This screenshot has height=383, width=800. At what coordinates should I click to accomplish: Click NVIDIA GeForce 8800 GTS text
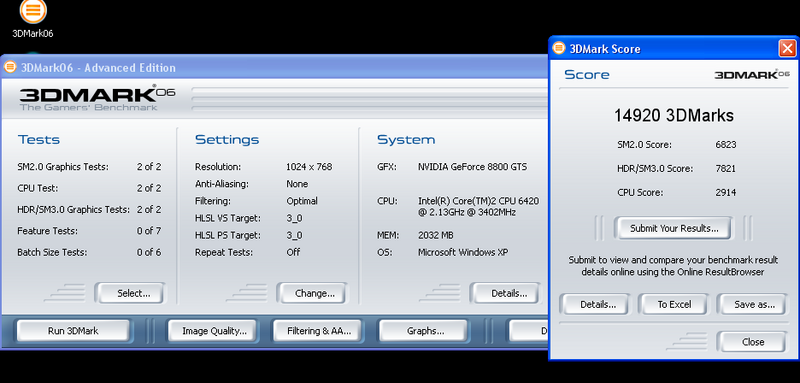[472, 167]
